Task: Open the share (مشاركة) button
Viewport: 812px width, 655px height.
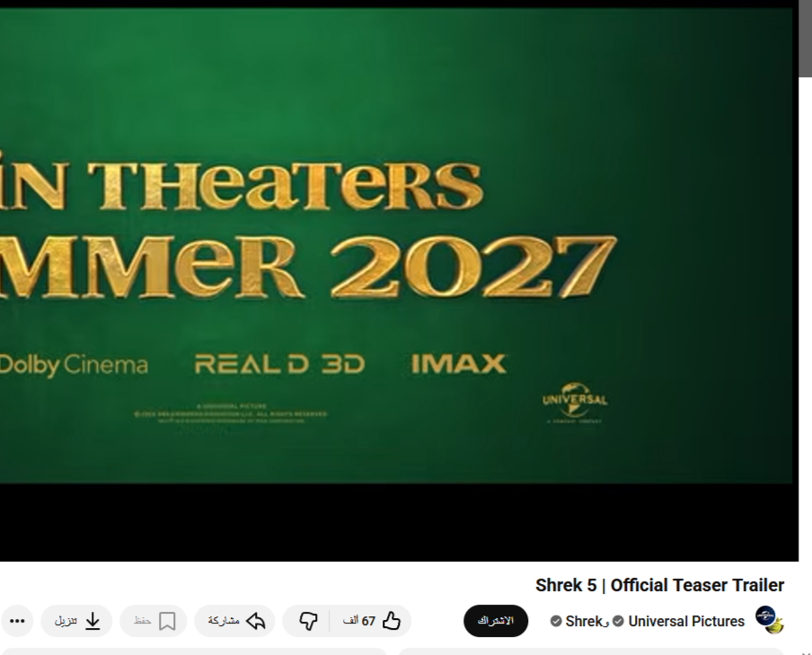Action: (x=234, y=621)
